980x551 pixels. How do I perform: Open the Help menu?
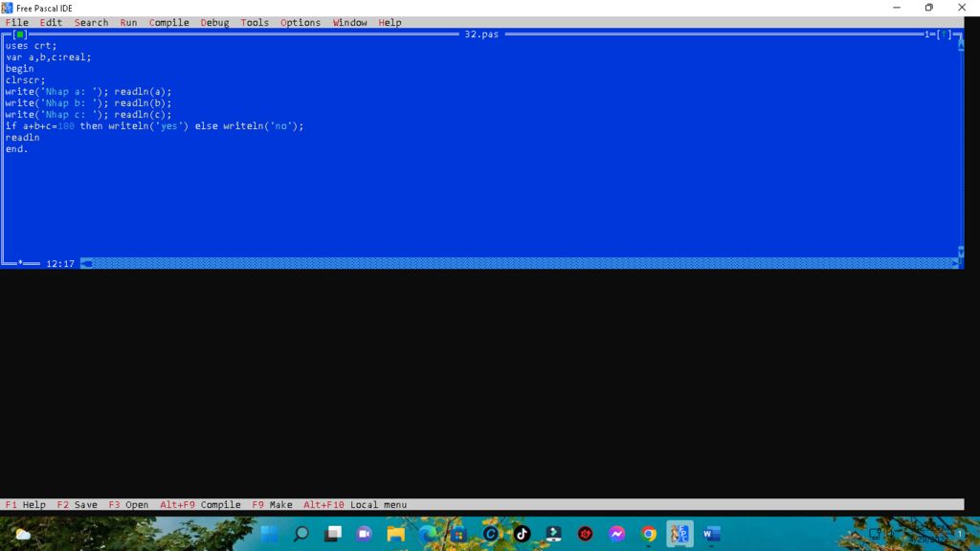390,23
